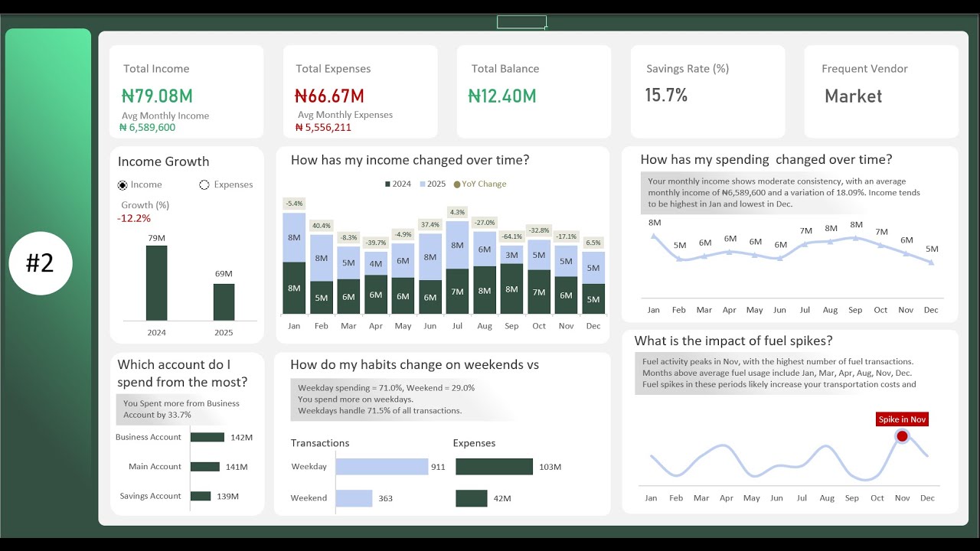The height and width of the screenshot is (551, 980).
Task: Select the Expenses radio button
Action: (x=204, y=185)
